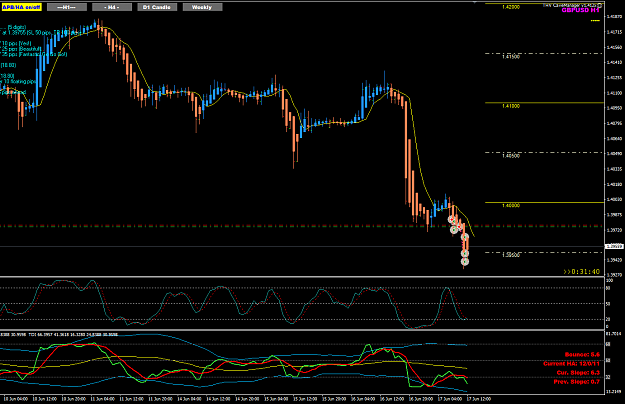Click the 1.42000 level label
625x404 pixels.
(x=511, y=7)
